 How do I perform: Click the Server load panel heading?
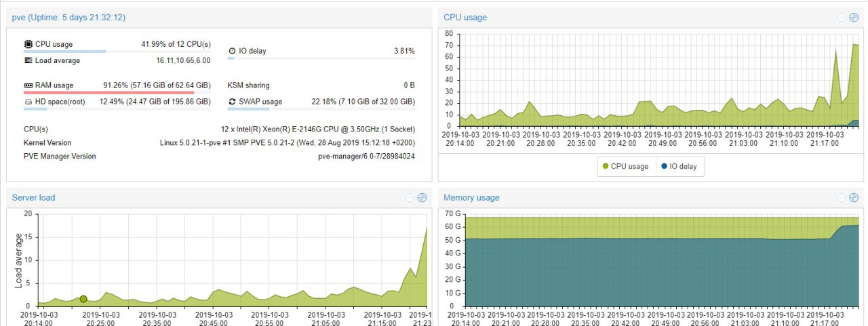[34, 198]
